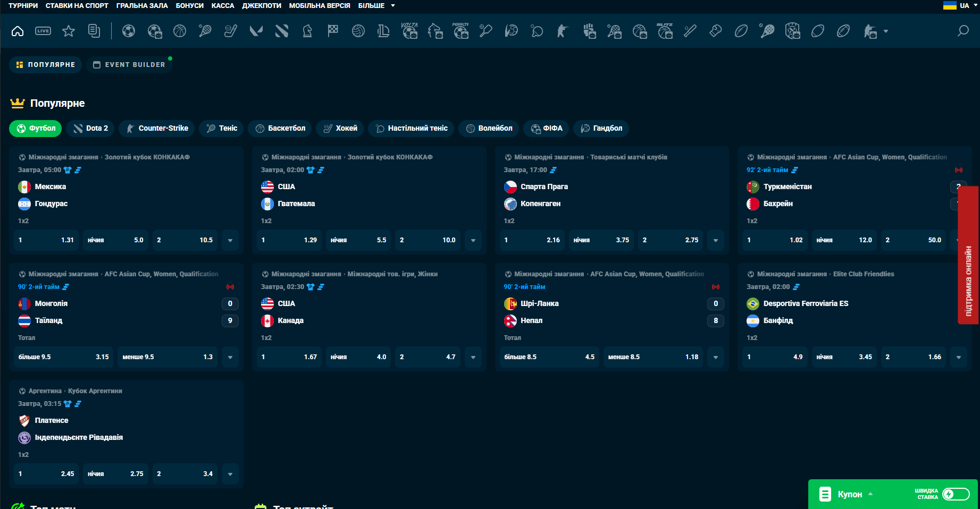Open favorites with the star icon
Image resolution: width=980 pixels, height=509 pixels.
[x=69, y=31]
